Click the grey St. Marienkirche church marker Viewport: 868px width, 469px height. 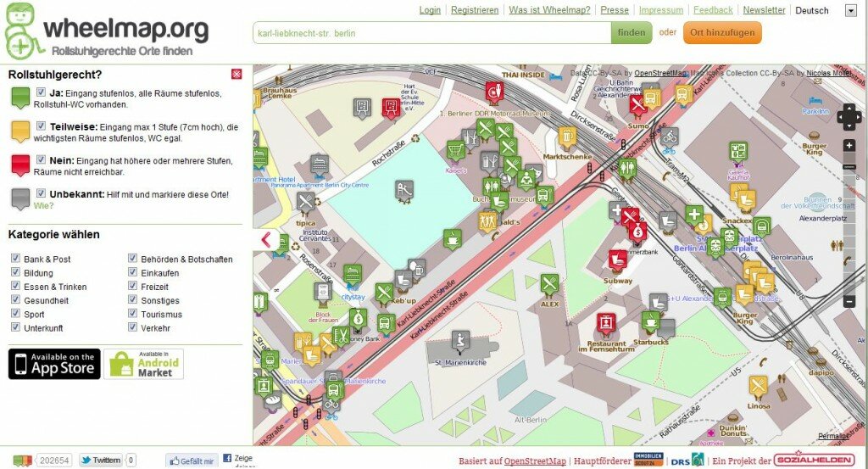coord(460,342)
